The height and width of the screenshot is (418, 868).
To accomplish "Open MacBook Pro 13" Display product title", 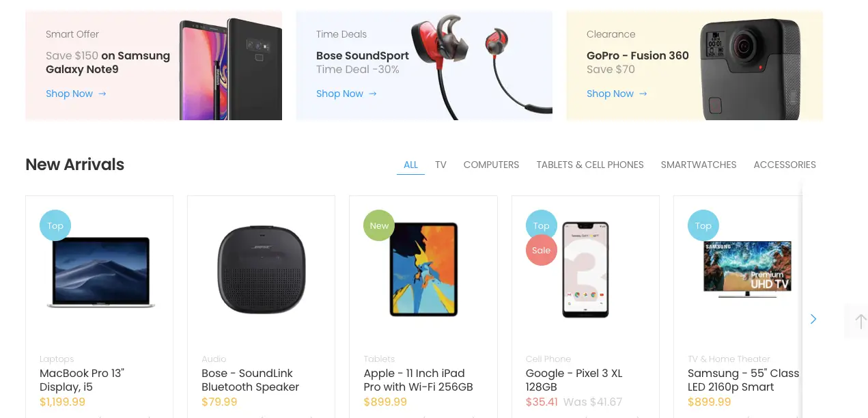I will tap(82, 380).
